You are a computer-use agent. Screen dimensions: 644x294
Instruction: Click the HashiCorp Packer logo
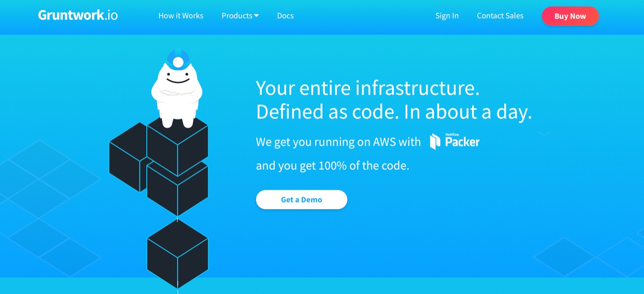tap(454, 141)
